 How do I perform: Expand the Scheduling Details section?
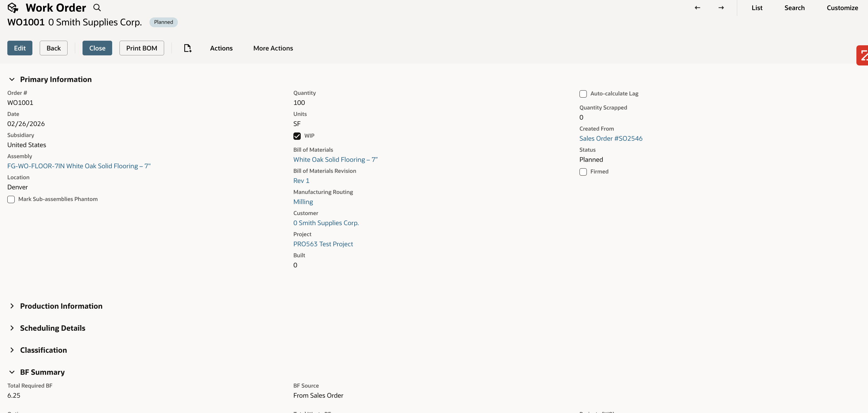point(12,328)
